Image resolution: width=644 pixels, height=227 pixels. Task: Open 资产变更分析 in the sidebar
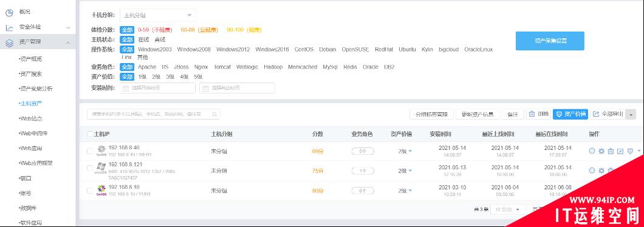tap(35, 89)
